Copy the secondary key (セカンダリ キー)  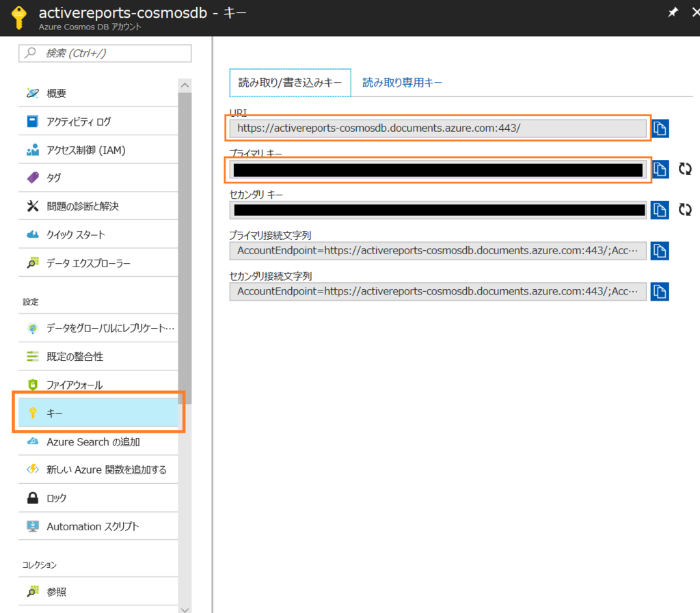[x=660, y=210]
